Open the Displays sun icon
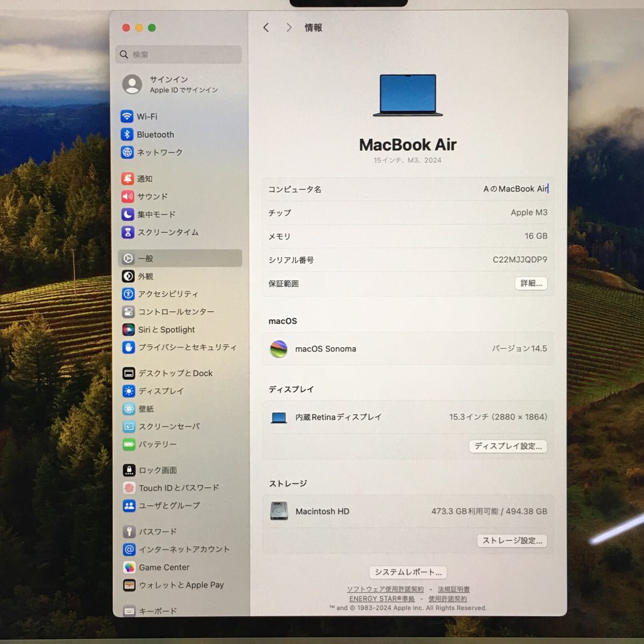This screenshot has width=644, height=644. [129, 391]
